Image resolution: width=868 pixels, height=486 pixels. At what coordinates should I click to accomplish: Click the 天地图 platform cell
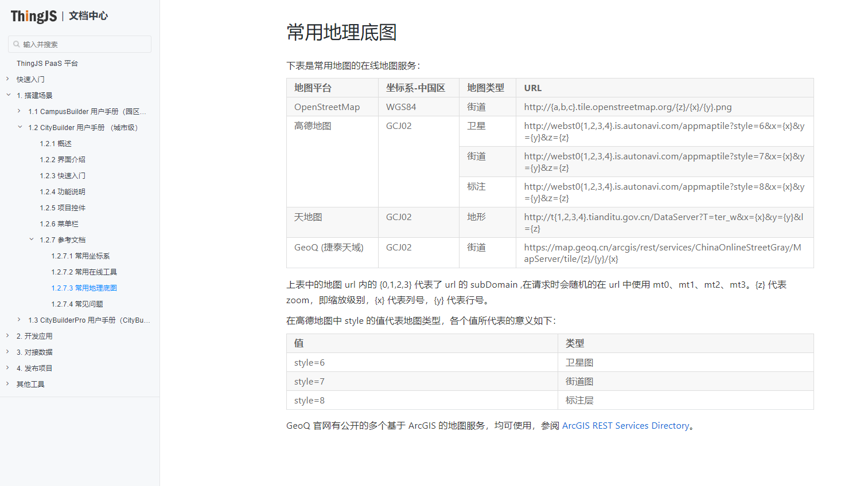pos(332,222)
